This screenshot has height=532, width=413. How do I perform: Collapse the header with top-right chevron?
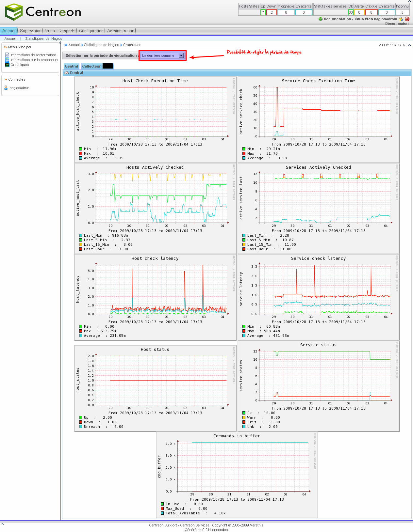(410, 45)
